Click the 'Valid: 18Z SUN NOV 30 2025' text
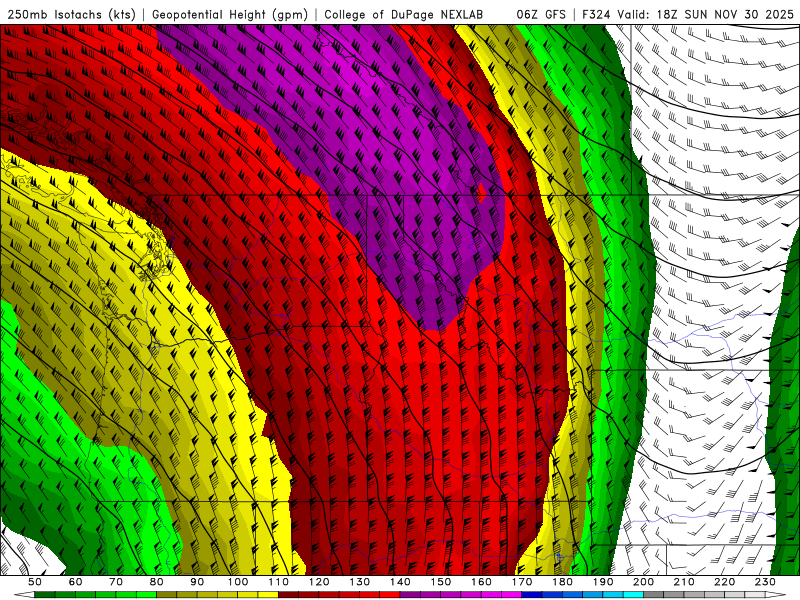Image resolution: width=800 pixels, height=600 pixels. tap(706, 14)
